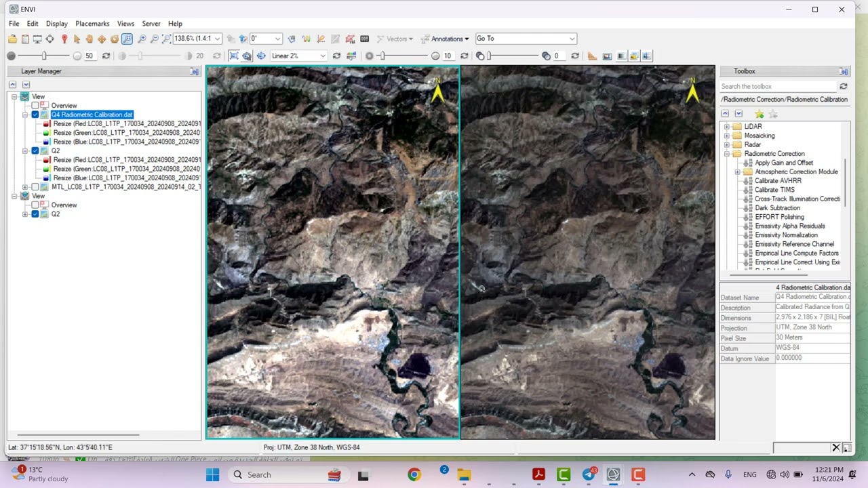Open the histogram stretch icon

tap(351, 56)
